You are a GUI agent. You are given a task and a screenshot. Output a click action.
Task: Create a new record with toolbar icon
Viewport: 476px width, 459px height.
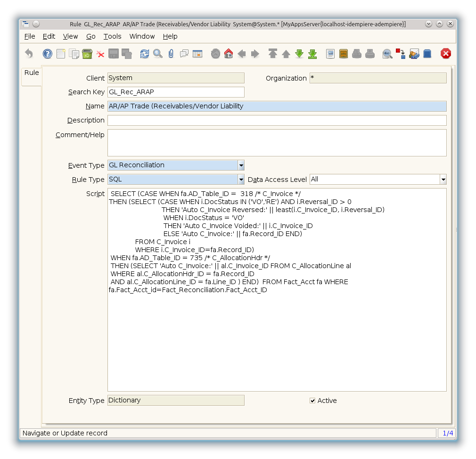[61, 54]
